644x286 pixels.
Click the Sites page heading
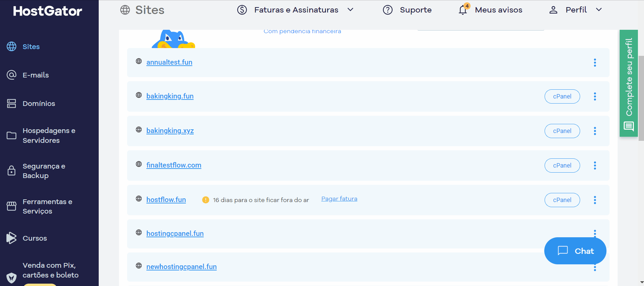coord(150,10)
